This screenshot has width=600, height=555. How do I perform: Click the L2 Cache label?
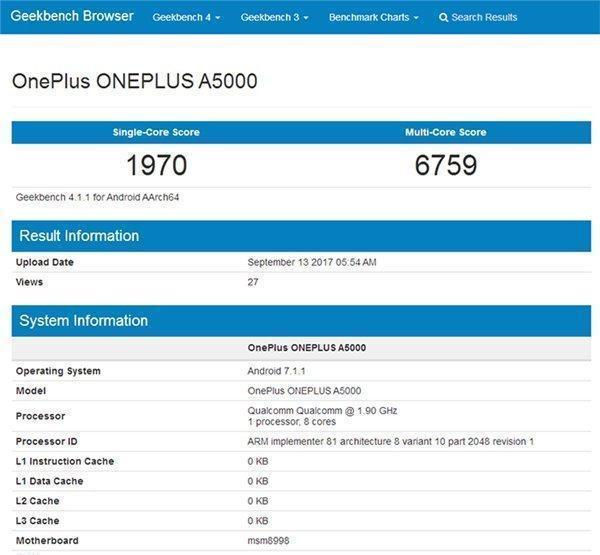point(38,501)
